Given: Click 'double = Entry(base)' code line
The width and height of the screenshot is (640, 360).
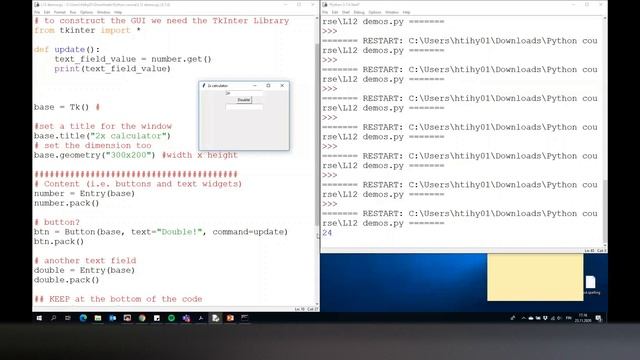Looking at the screenshot, I should (84, 270).
